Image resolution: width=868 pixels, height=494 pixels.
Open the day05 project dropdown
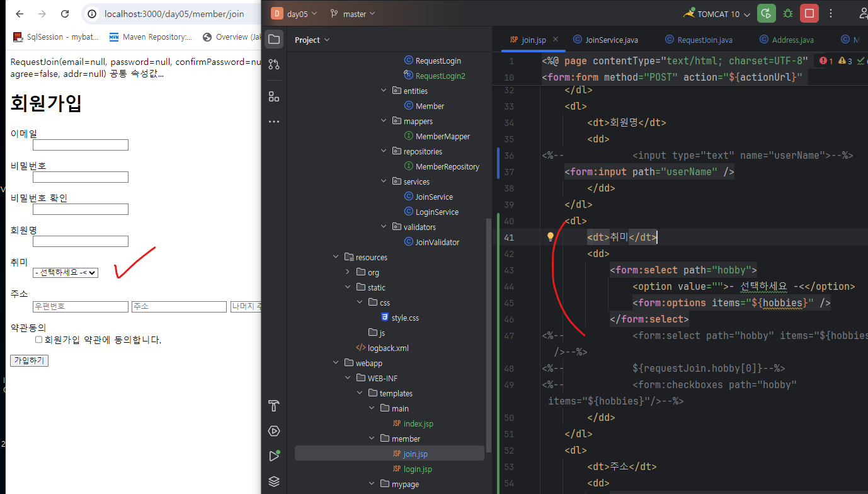[x=295, y=14]
